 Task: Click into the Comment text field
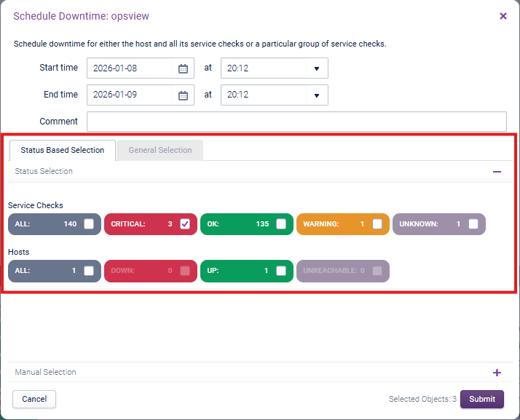click(296, 122)
